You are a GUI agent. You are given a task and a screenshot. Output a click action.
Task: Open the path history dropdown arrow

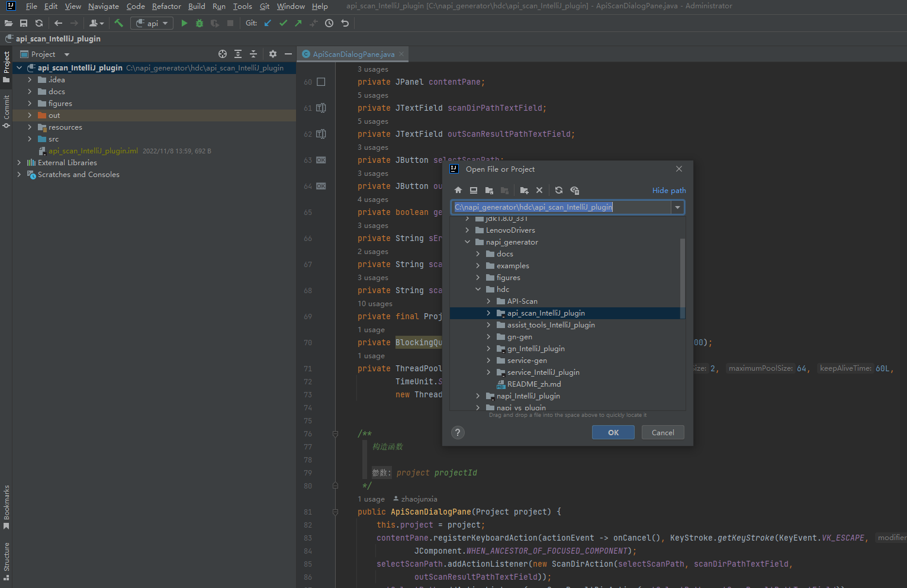(x=677, y=207)
